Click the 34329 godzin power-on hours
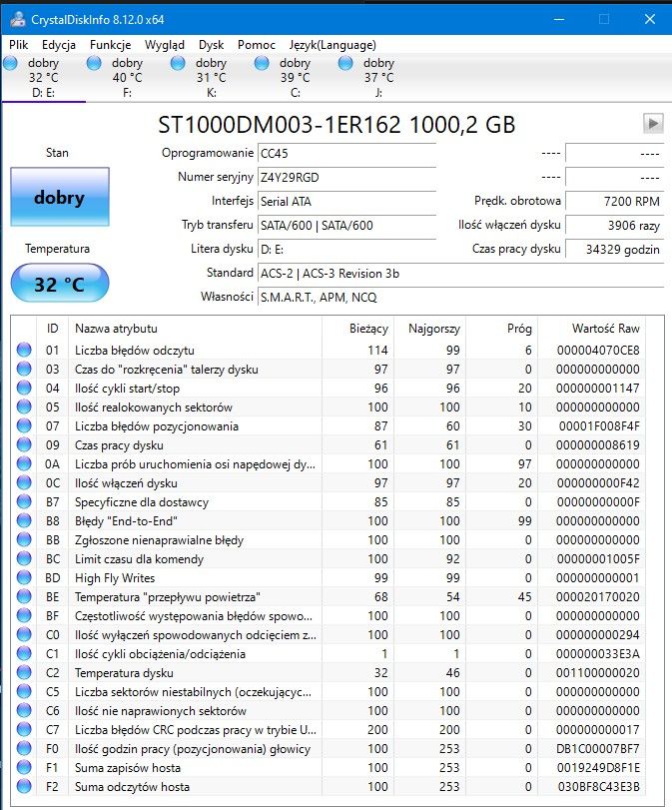This screenshot has height=810, width=672. [615, 250]
